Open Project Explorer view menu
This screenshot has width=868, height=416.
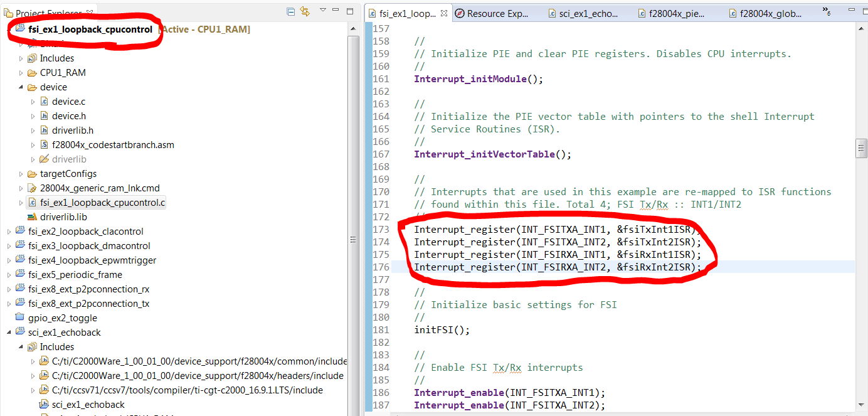pos(322,11)
